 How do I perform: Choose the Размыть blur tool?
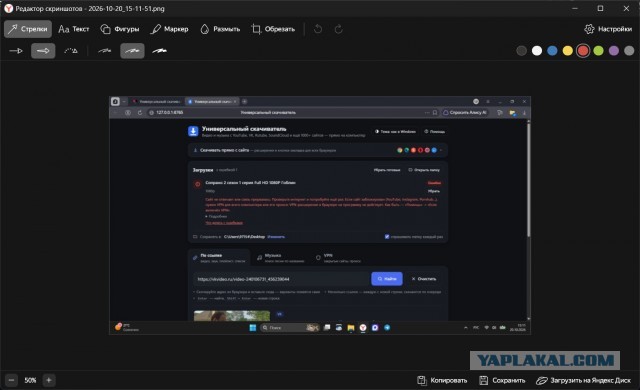(x=220, y=29)
